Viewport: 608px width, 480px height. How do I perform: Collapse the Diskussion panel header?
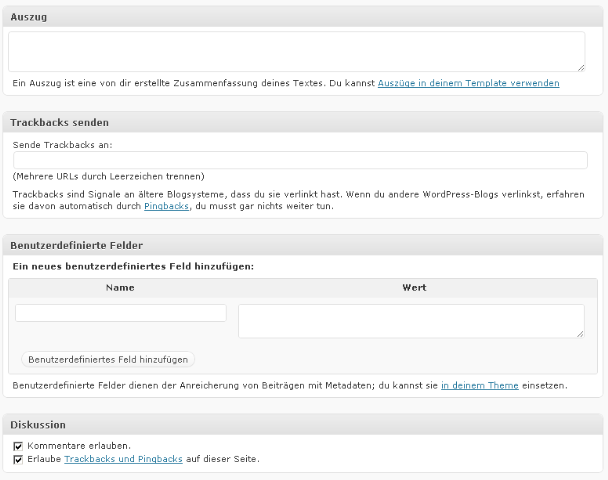(302, 425)
